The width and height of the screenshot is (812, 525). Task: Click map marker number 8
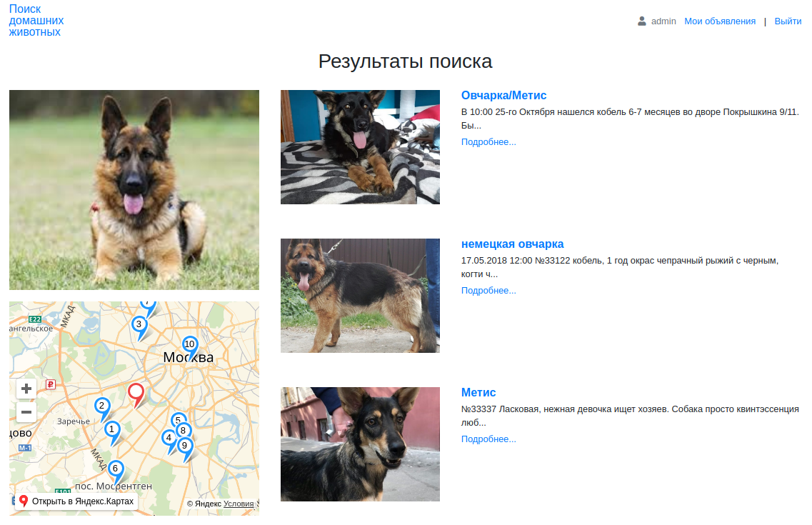tap(184, 430)
